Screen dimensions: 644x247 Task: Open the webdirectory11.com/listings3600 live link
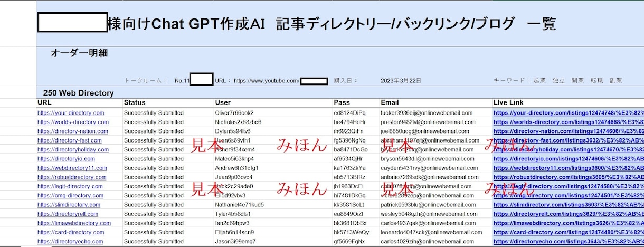coord(569,168)
